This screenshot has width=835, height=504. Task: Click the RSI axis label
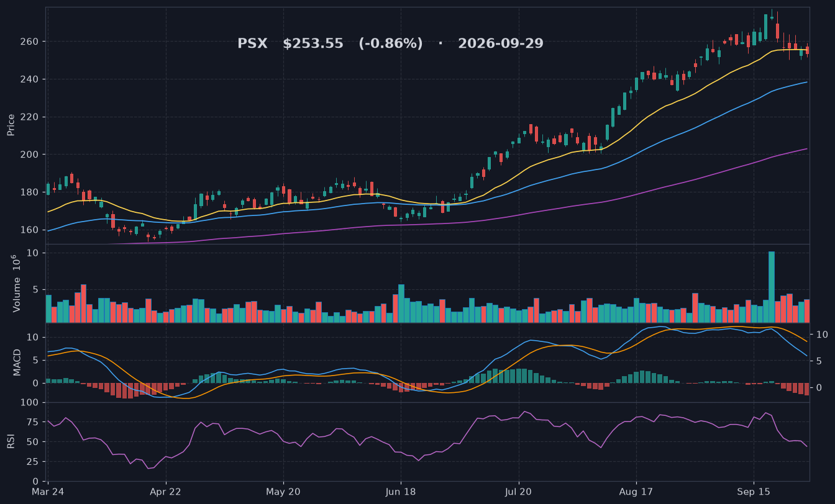point(11,441)
